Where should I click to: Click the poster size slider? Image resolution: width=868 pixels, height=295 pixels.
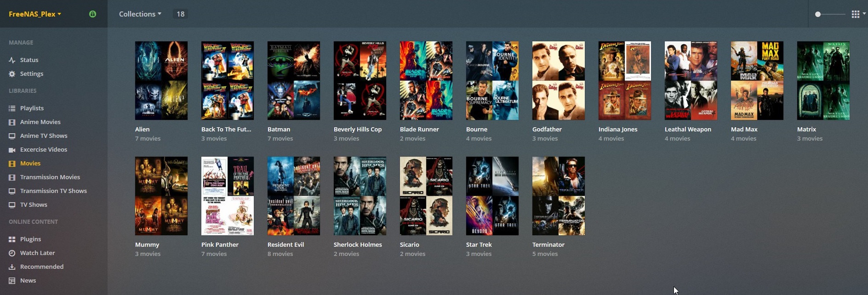(x=830, y=14)
